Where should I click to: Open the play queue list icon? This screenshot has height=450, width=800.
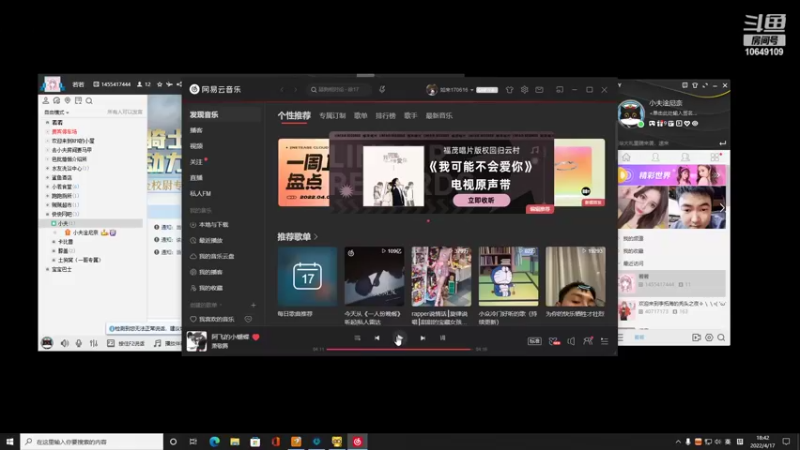pyautogui.click(x=605, y=341)
